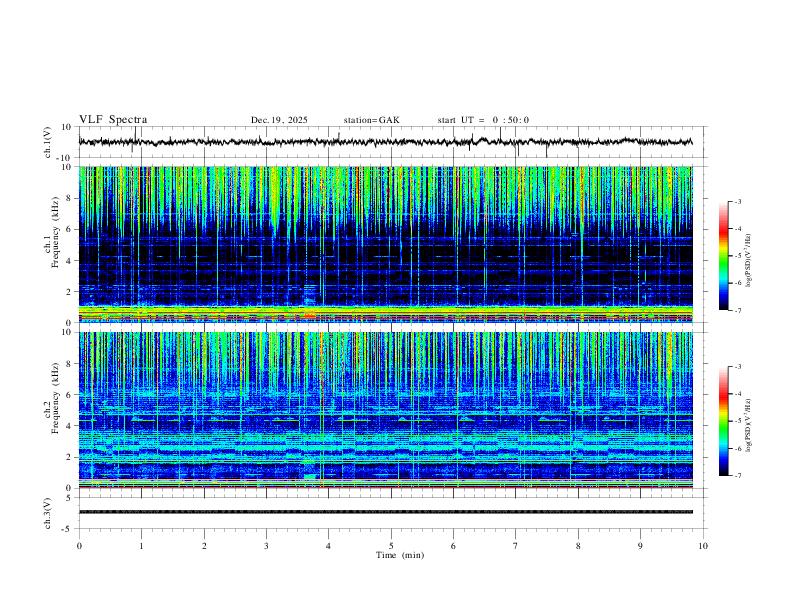Screen dimensions: 792x612
Task: Click the ch.1 spectrogram panel
Action: [385, 244]
